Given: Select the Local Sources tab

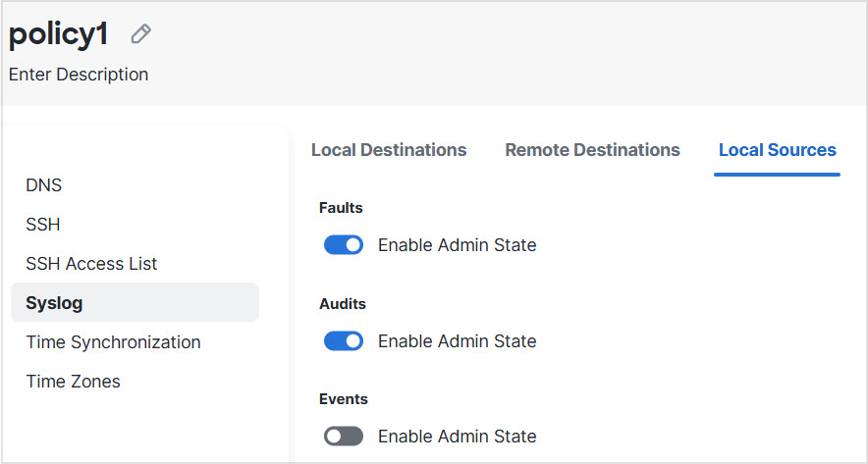Looking at the screenshot, I should 777,150.
